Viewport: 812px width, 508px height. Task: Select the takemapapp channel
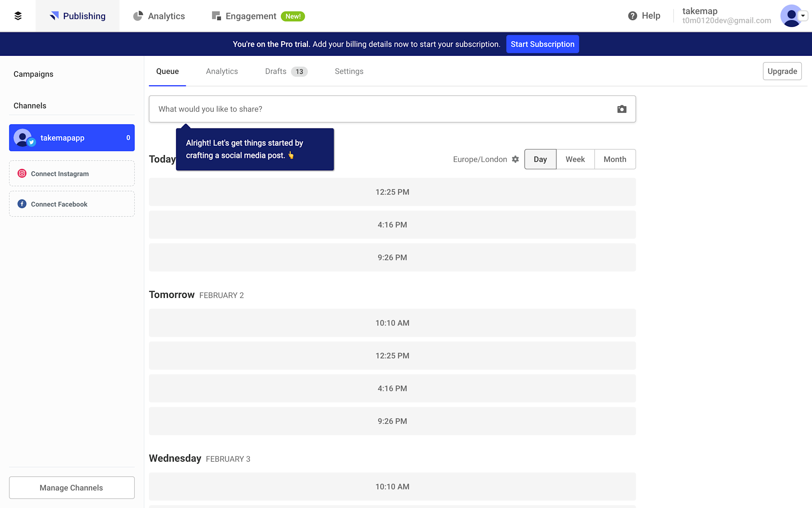pyautogui.click(x=72, y=138)
